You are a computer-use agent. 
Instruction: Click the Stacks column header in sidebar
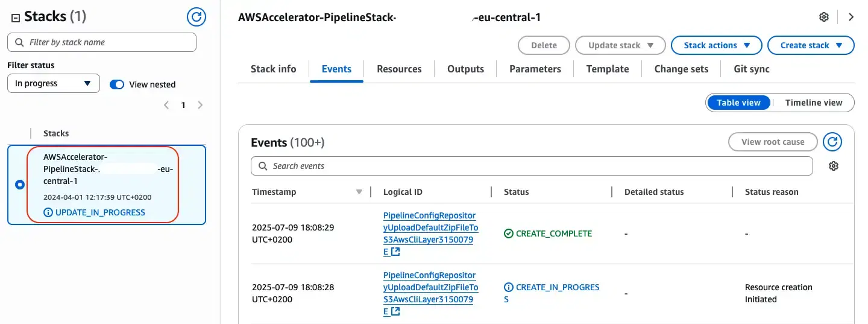pyautogui.click(x=56, y=133)
